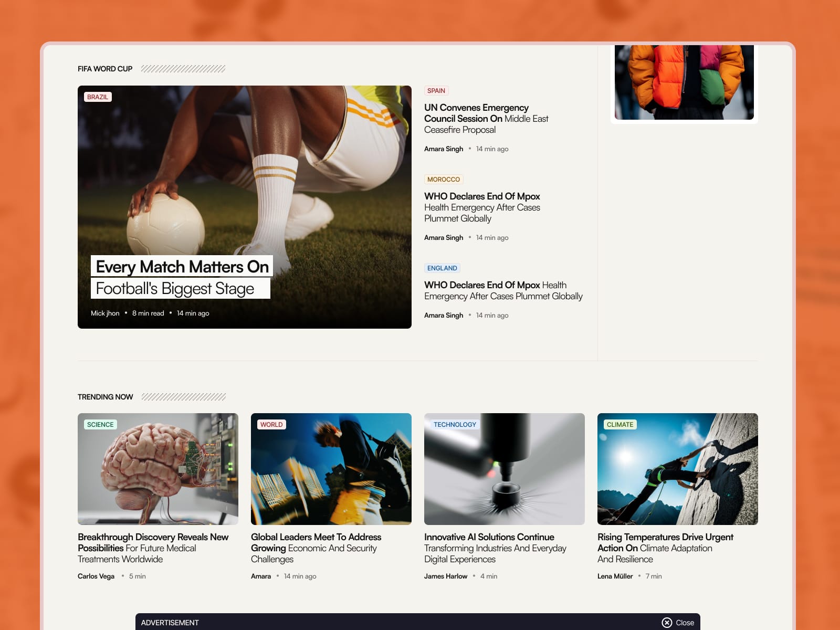Read Innovative AI Solutions Continue article

click(x=495, y=548)
